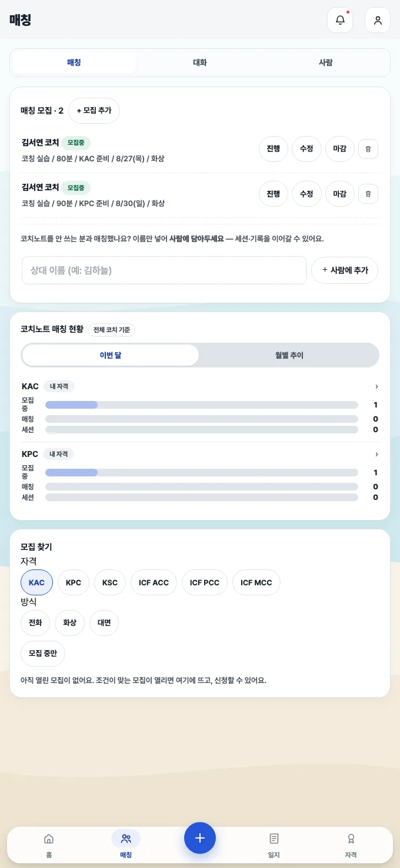Expand the KPC row chevron

(376, 454)
